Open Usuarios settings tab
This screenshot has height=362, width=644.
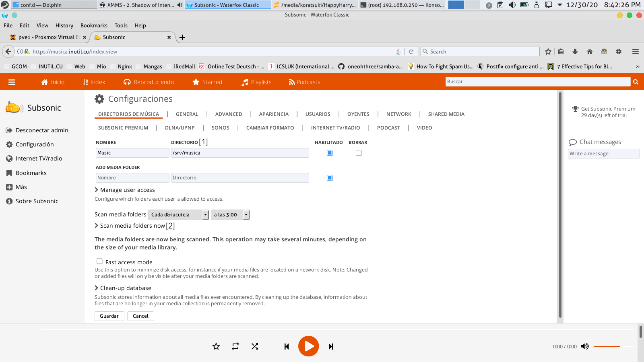point(318,114)
